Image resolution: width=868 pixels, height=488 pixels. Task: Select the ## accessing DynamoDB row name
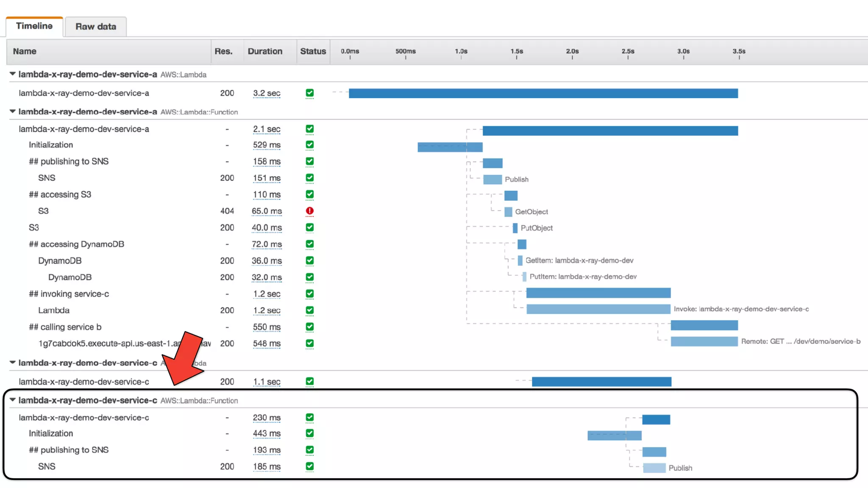(x=76, y=244)
